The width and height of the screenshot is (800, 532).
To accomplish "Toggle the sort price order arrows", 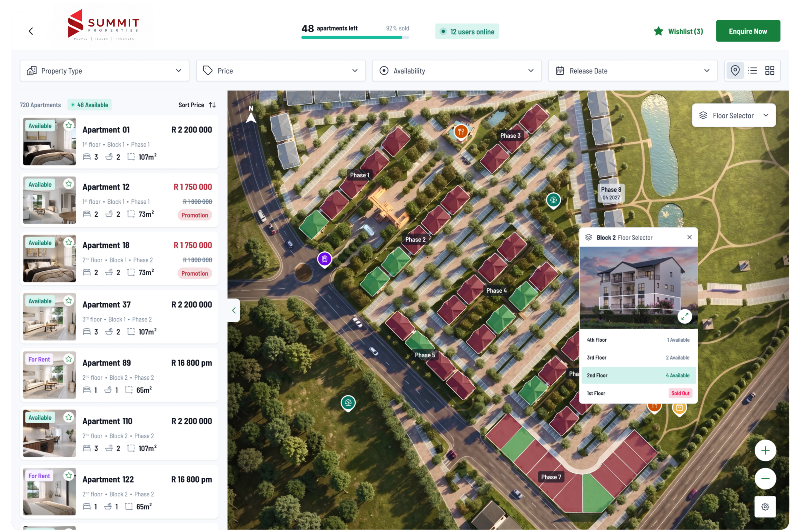I will click(x=212, y=105).
